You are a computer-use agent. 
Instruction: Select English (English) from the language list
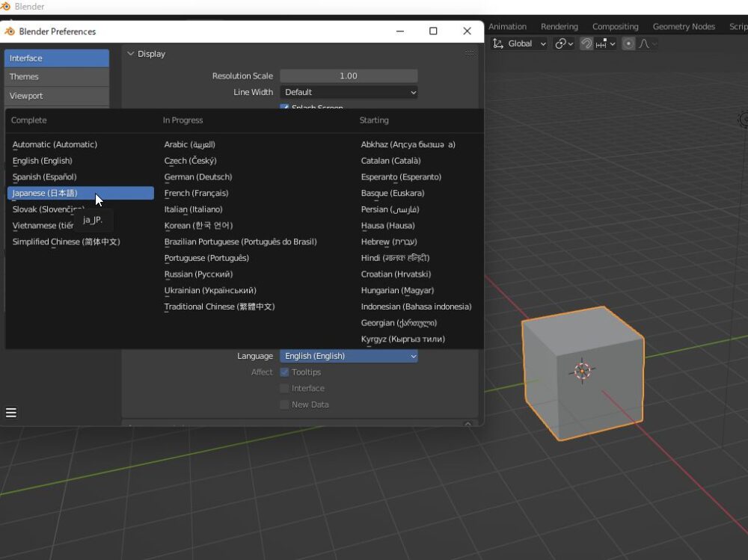tap(81, 161)
